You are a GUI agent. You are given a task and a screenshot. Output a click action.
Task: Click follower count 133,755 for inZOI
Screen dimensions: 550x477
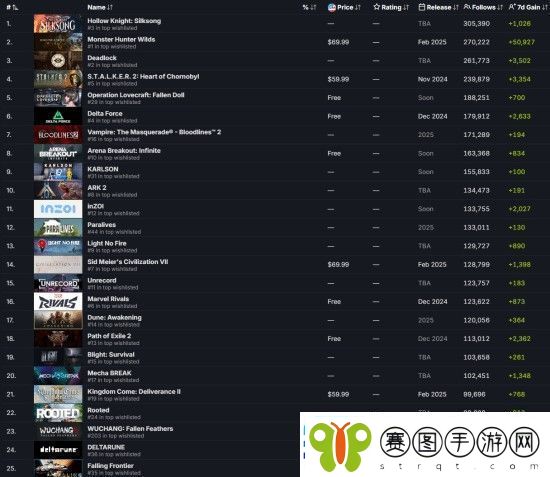pos(476,209)
